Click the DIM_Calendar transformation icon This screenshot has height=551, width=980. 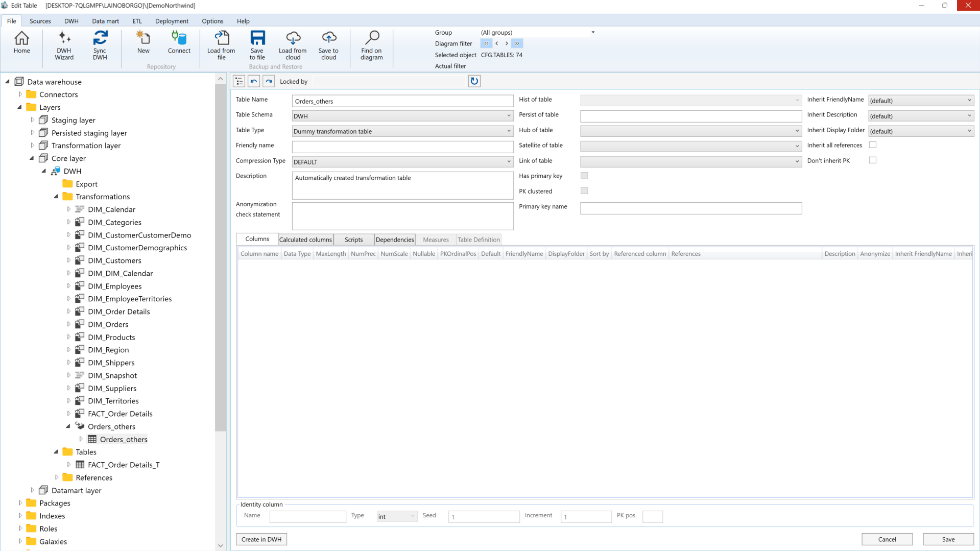click(80, 209)
